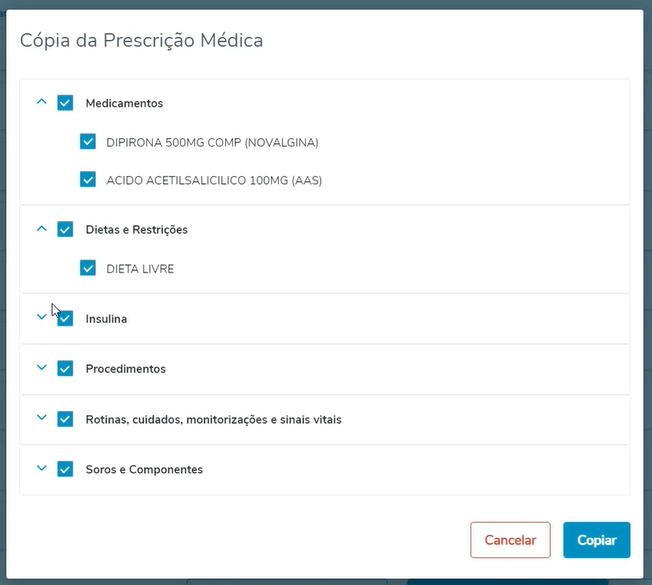Uncheck DIPIRONA 500MG COMP (NOVALGINA)

88,142
